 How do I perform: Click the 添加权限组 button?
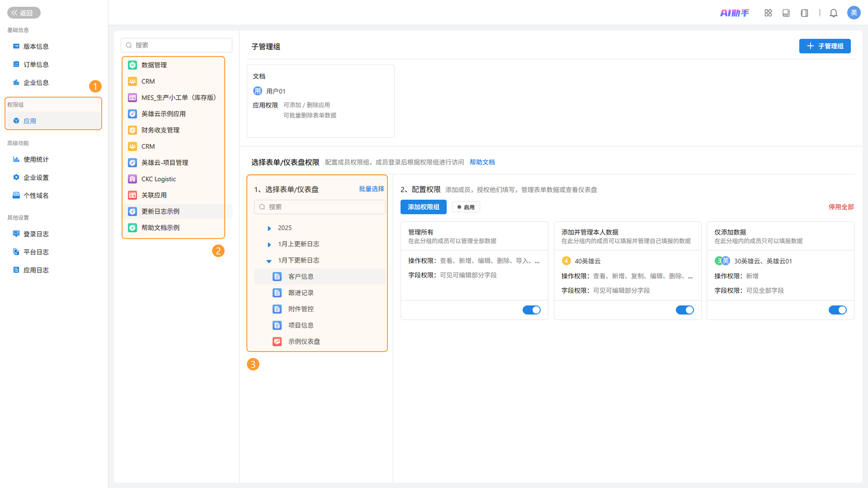[x=423, y=207]
